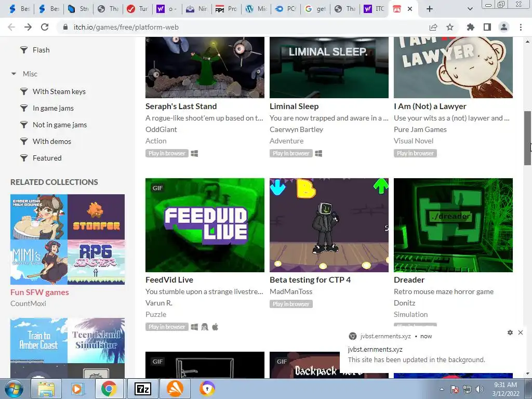Bookmark this page with the star icon
Viewport: 532px width, 399px height.
click(450, 27)
